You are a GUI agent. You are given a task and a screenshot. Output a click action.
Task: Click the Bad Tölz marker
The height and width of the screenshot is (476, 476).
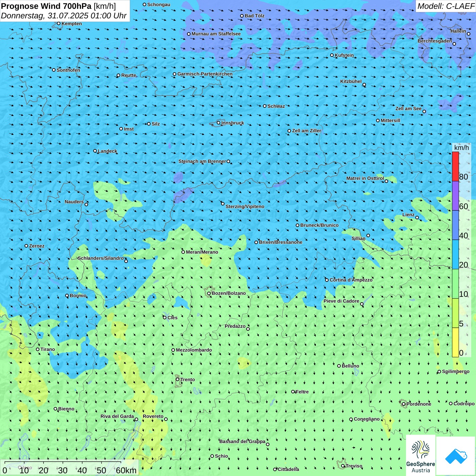click(x=242, y=16)
